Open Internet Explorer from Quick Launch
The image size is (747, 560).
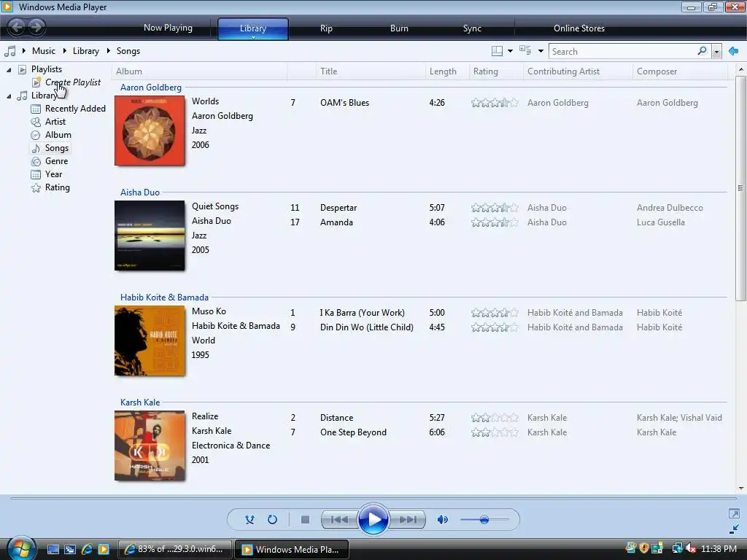pyautogui.click(x=87, y=549)
